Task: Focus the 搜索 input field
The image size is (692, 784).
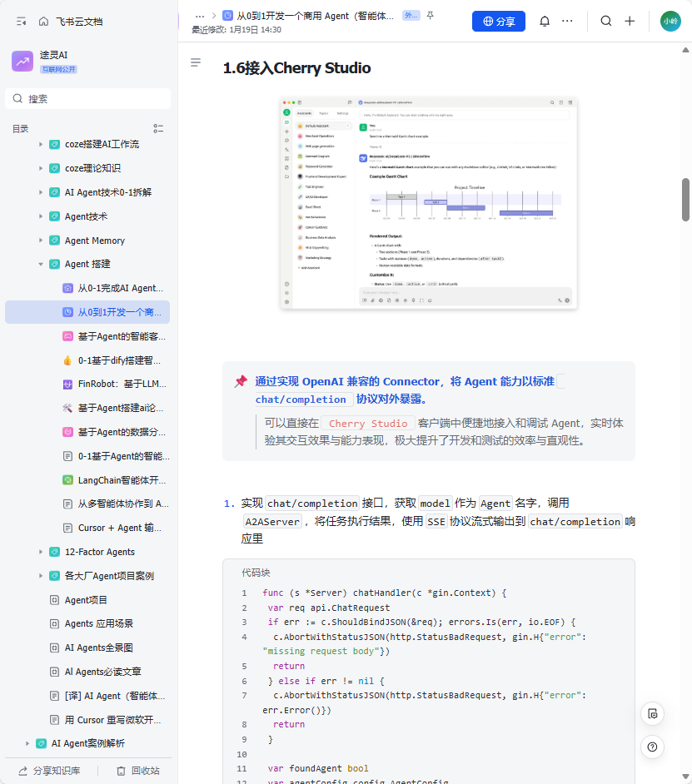Action: click(x=88, y=98)
